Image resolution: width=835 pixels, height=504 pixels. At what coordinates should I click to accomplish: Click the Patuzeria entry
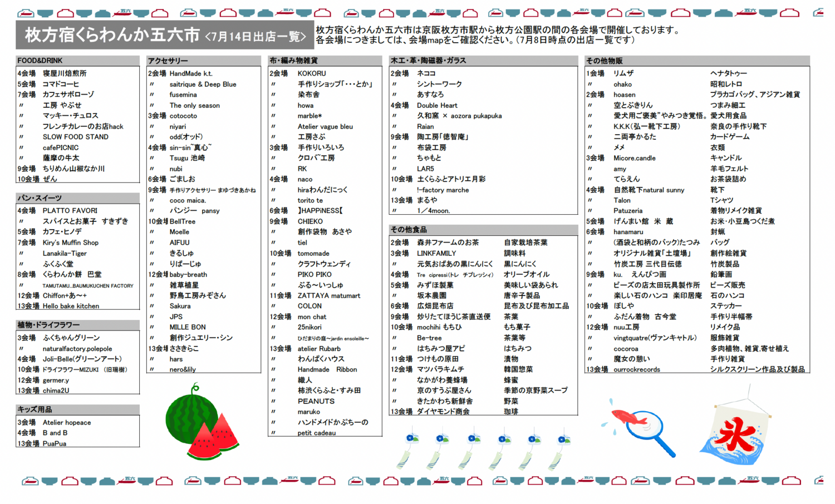(628, 211)
